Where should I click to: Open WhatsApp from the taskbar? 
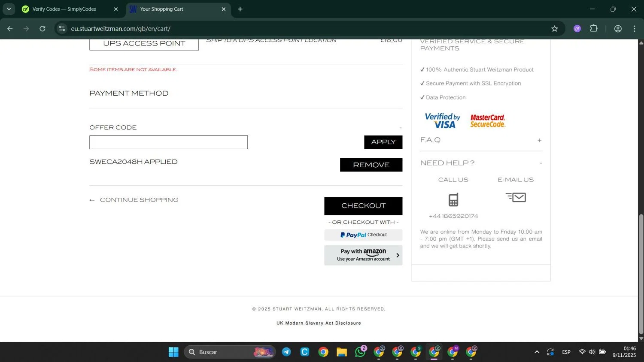click(360, 352)
